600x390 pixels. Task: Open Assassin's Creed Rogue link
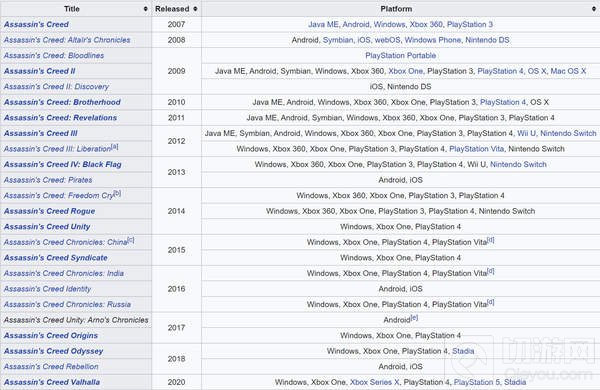coord(49,211)
